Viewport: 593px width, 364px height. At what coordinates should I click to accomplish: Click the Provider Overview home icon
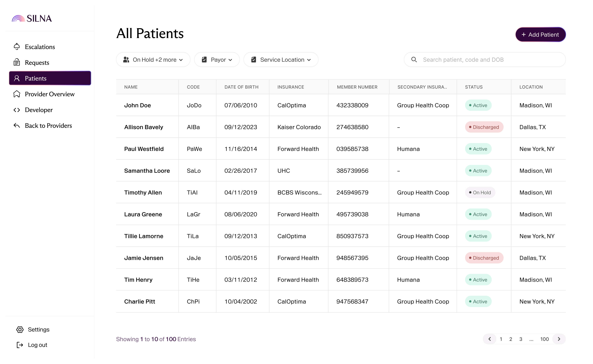click(17, 94)
